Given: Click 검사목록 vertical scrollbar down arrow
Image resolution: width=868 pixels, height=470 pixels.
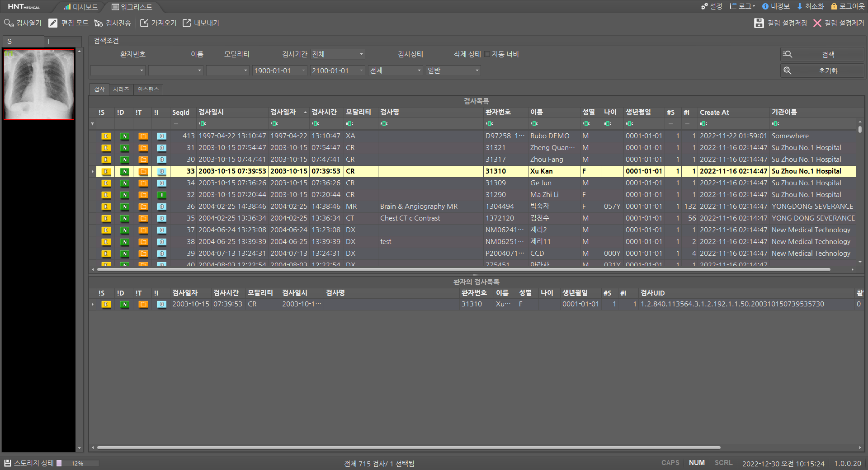Looking at the screenshot, I should click(x=860, y=262).
